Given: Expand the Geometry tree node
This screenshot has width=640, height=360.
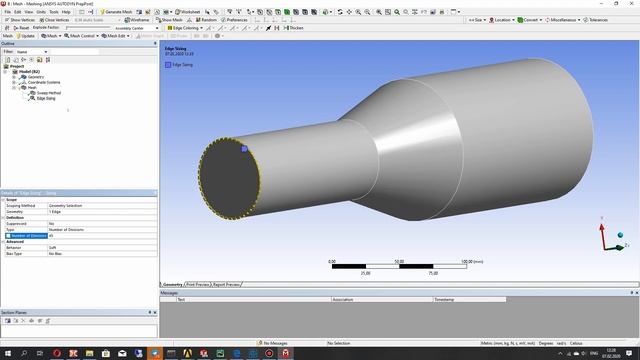Looking at the screenshot, I should pos(14,77).
